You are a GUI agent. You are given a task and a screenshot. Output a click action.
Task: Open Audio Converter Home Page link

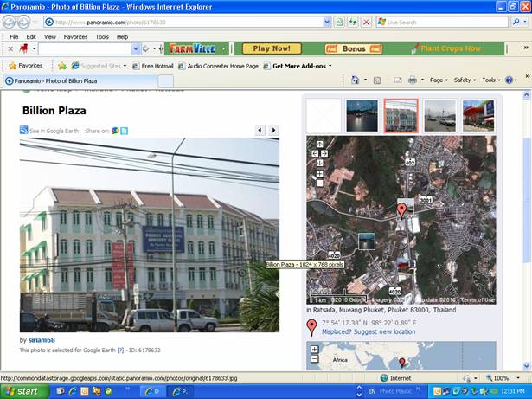(x=219, y=66)
